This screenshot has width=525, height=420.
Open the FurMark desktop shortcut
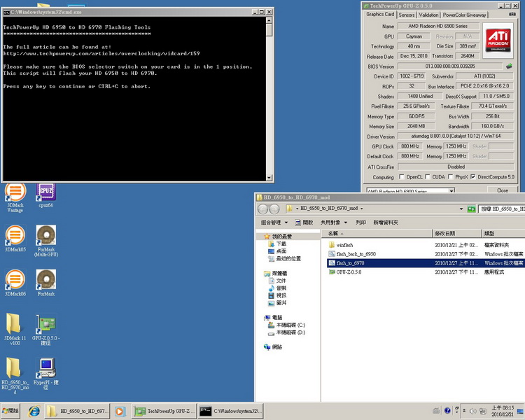pyautogui.click(x=46, y=283)
